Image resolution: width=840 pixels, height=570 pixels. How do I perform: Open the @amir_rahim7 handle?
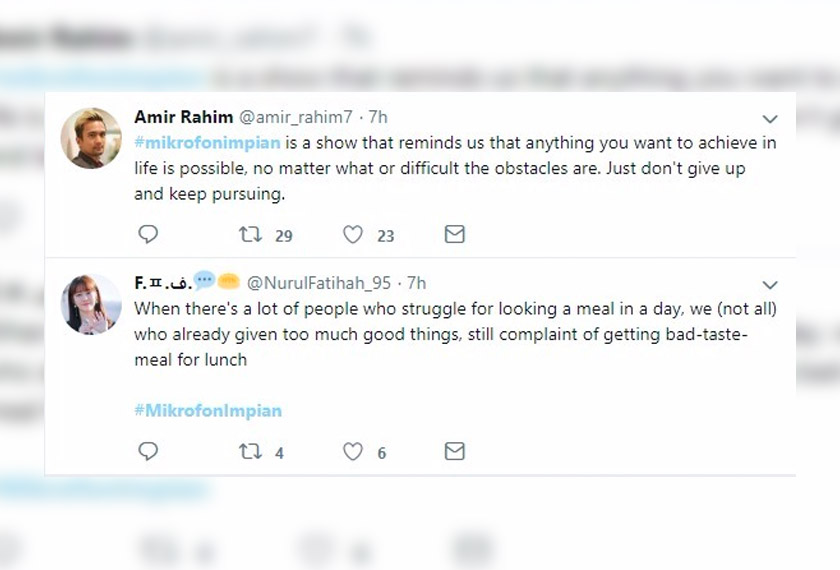point(286,118)
